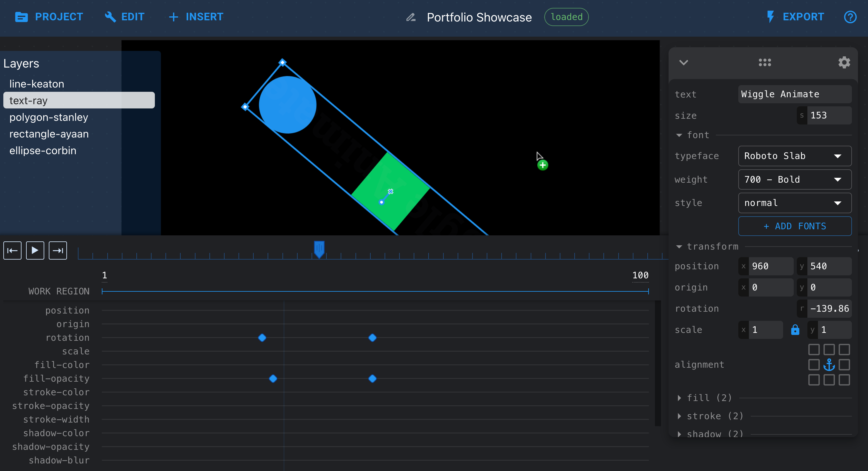Select the text-ray layer in Layers panel
The image size is (868, 471).
(78, 100)
